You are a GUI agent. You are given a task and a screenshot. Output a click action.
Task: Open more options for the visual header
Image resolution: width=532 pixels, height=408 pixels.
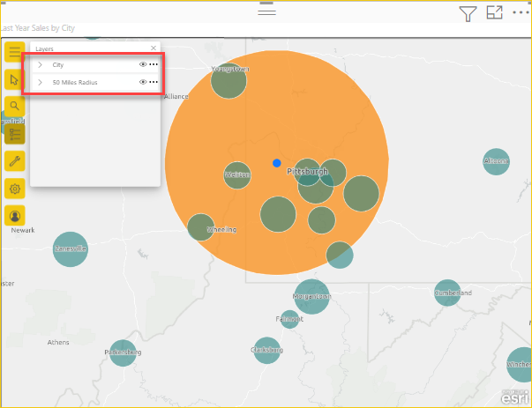point(521,13)
